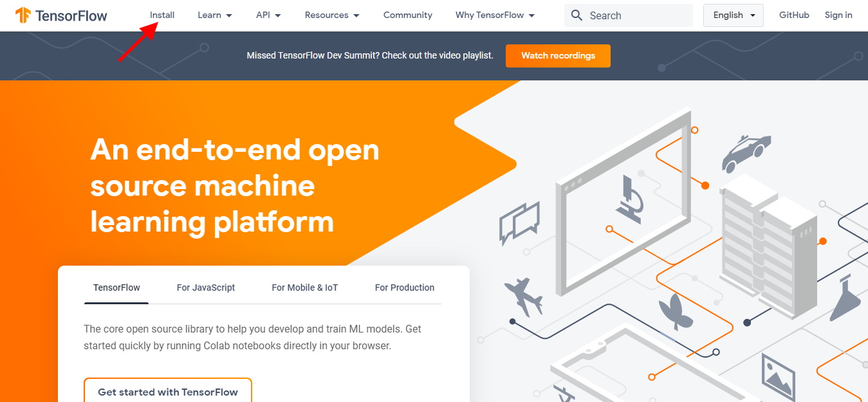
Task: Click the TensorFlow logo icon
Action: tap(23, 15)
